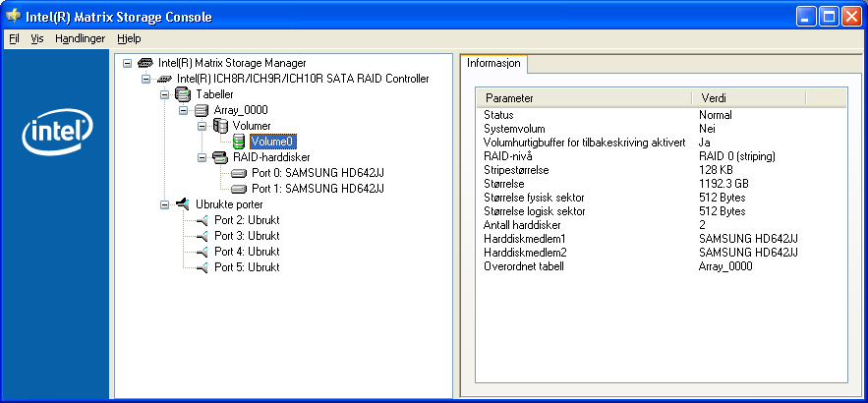Click the Systemvolum parameter row
The width and height of the screenshot is (868, 403).
pos(661,129)
